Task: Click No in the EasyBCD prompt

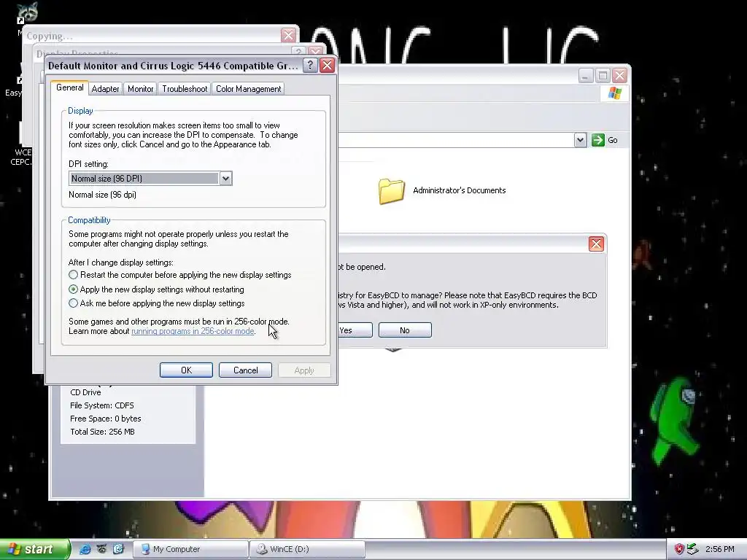Action: (x=405, y=330)
